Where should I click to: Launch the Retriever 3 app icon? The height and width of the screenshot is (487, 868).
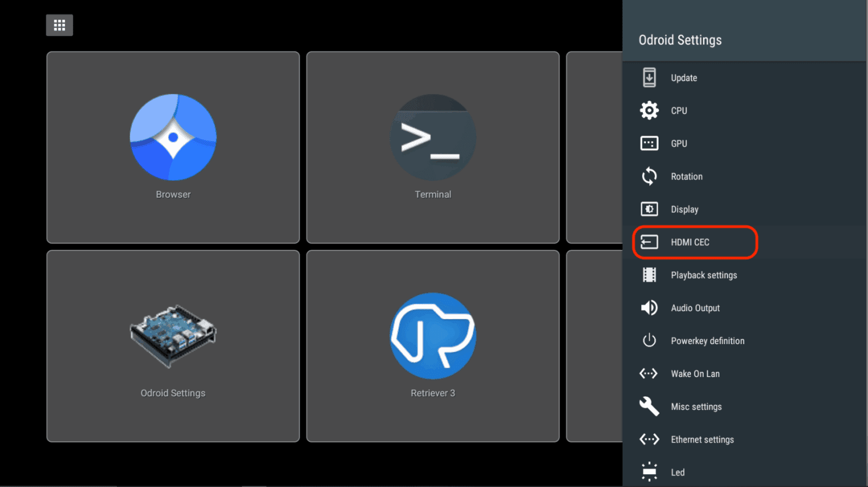(433, 336)
